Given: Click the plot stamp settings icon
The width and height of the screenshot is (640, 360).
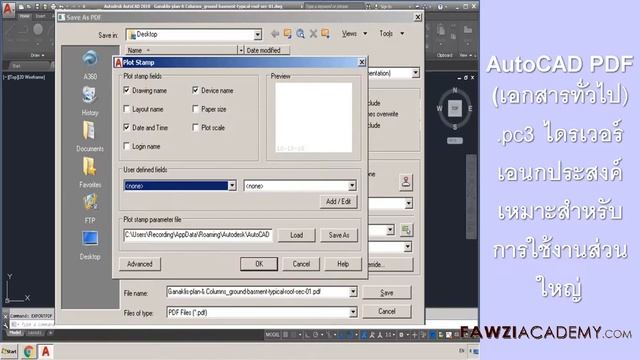Looking at the screenshot, I should pyautogui.click(x=406, y=182).
